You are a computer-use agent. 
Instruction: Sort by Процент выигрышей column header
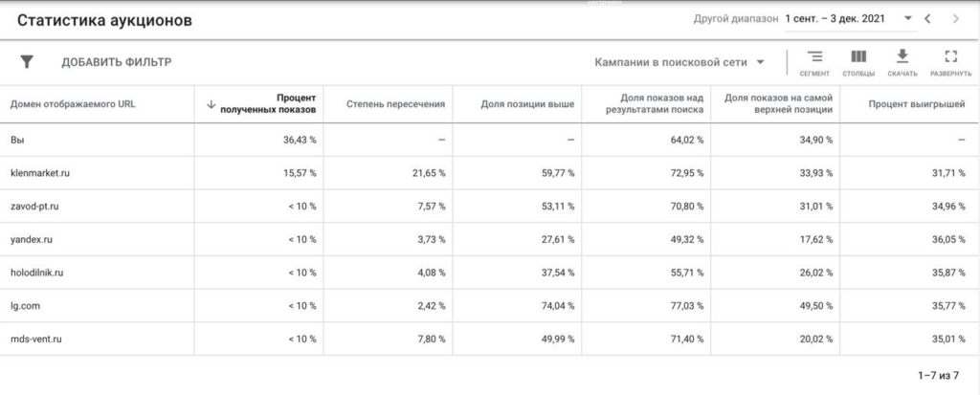[917, 104]
